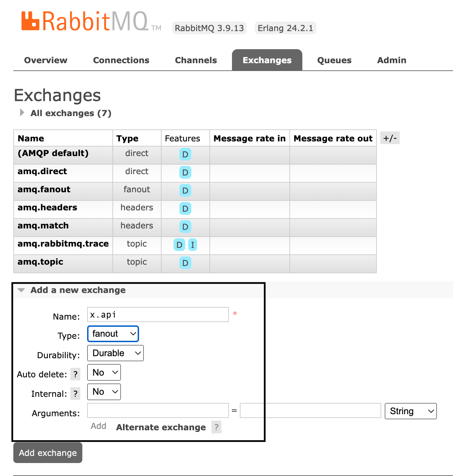Viewport: 453px width, 476px height.
Task: Click the D badge on the AMQP default row
Action: [x=185, y=154]
